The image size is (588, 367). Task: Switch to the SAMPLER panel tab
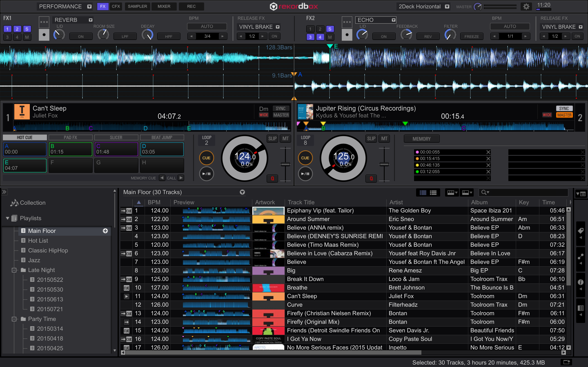coord(137,6)
